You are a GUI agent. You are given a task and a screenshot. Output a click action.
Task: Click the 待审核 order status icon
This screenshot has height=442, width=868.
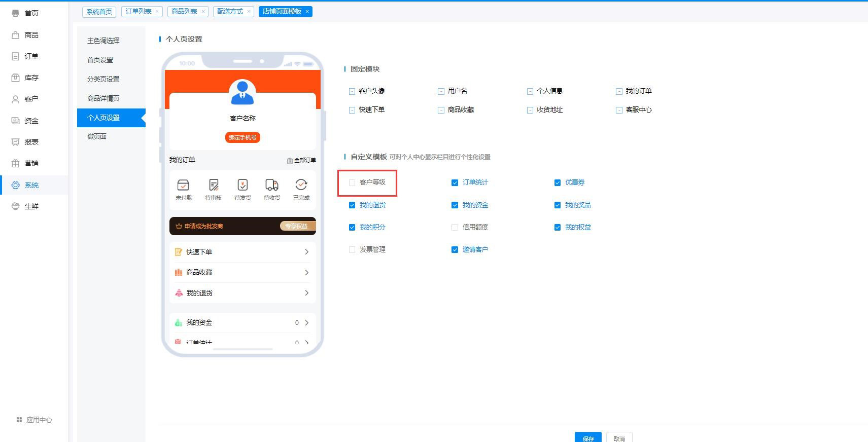(x=214, y=185)
